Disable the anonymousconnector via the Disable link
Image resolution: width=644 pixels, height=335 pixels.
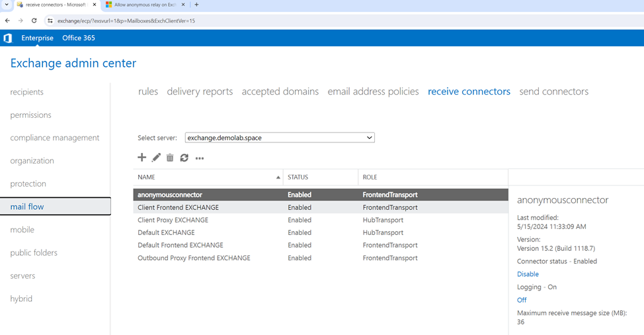pyautogui.click(x=528, y=274)
